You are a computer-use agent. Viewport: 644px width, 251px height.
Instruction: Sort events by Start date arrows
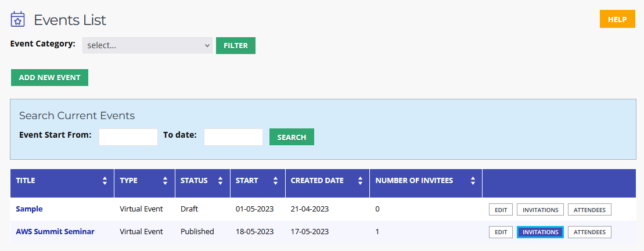276,180
